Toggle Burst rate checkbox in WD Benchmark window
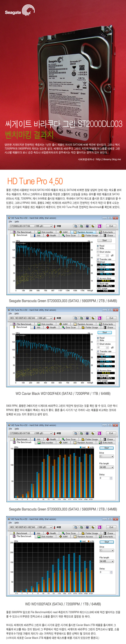Viewport: 126px width, 644px height. pyautogui.click(x=98, y=376)
